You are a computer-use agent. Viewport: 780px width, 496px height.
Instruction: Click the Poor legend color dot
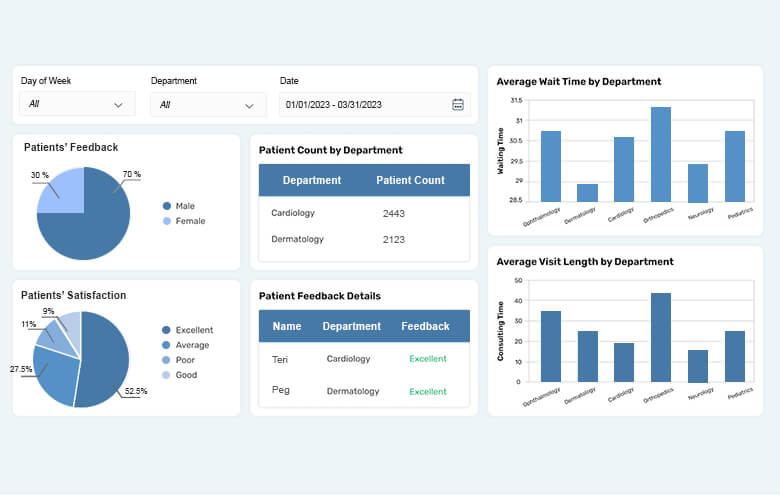point(166,360)
